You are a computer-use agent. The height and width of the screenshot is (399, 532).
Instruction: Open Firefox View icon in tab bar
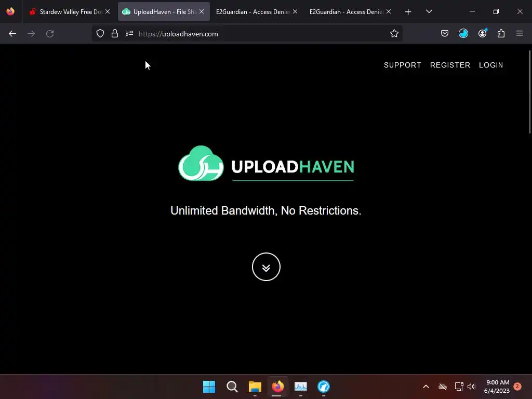click(x=10, y=11)
